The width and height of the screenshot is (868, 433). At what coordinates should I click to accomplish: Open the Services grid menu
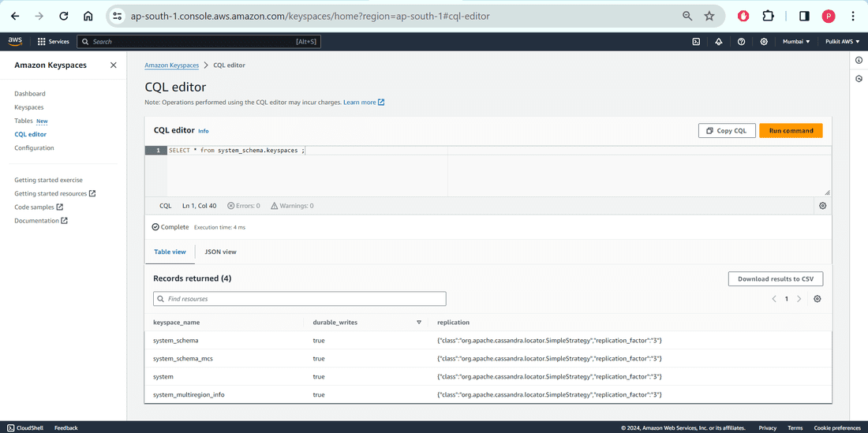click(x=53, y=42)
